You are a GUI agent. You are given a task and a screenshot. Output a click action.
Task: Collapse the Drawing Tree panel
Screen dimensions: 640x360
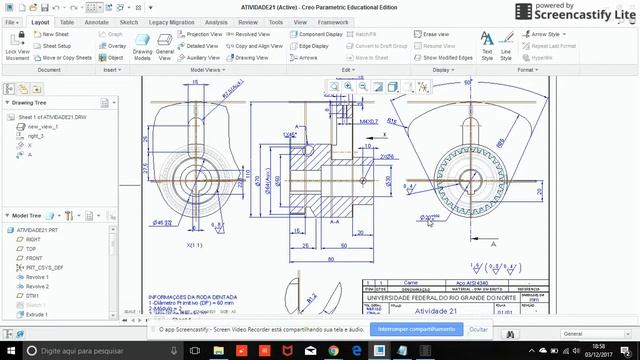7,102
